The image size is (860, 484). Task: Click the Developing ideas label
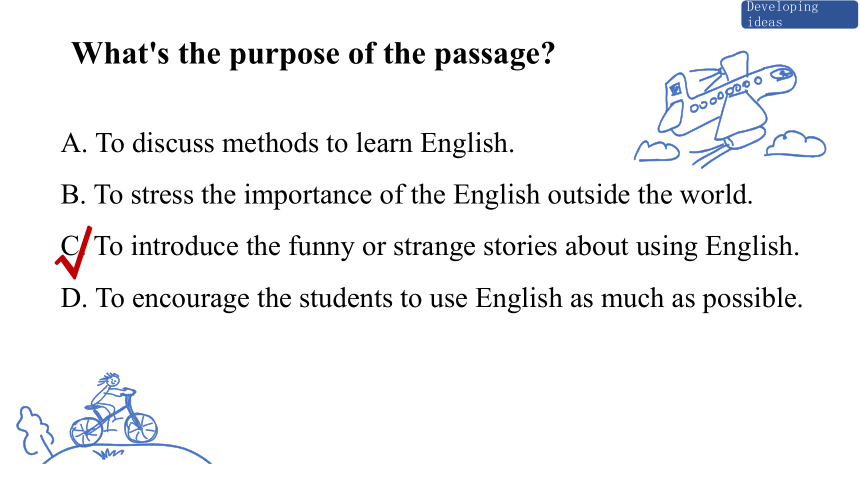[x=799, y=14]
